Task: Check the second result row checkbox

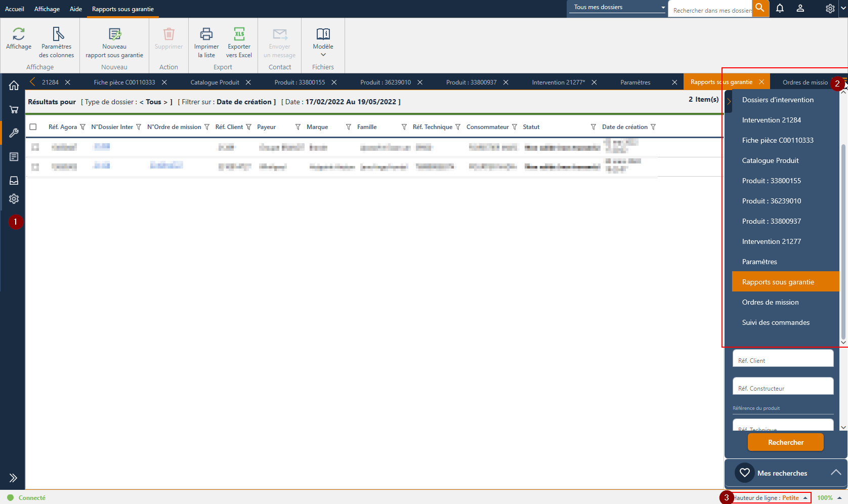Action: (35, 167)
